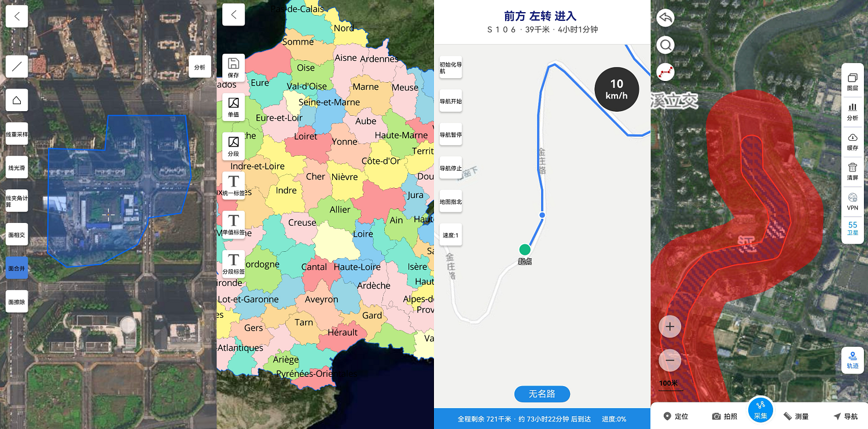Viewport: 868px width, 429px height.
Task: Tap the Gers department label
Action: coord(253,328)
